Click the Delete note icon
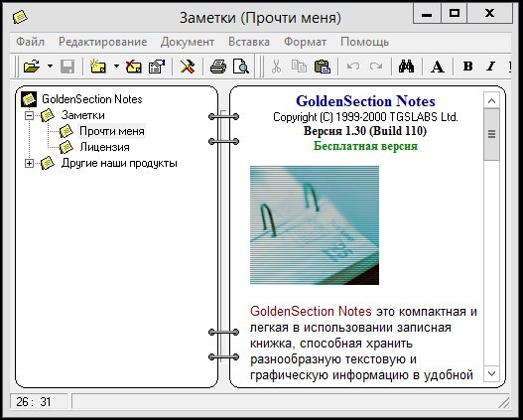523x420 pixels. click(134, 67)
